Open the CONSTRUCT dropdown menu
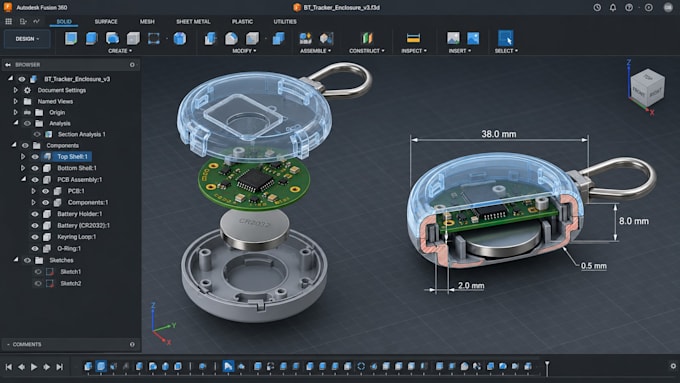 coord(367,51)
